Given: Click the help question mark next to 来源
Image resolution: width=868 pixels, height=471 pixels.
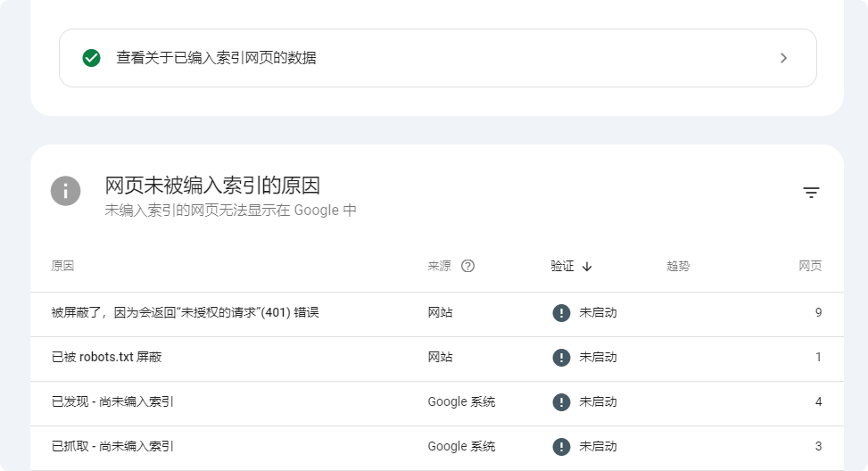Looking at the screenshot, I should (467, 266).
